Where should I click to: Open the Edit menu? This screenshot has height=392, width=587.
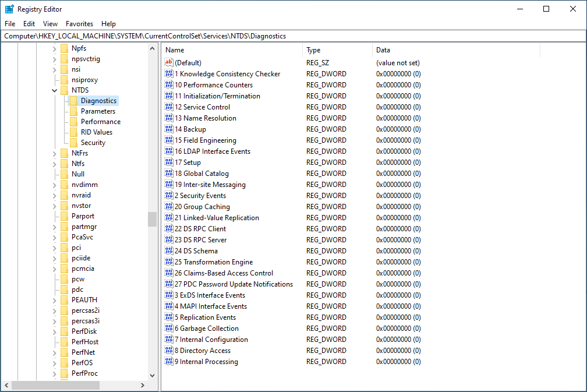29,24
